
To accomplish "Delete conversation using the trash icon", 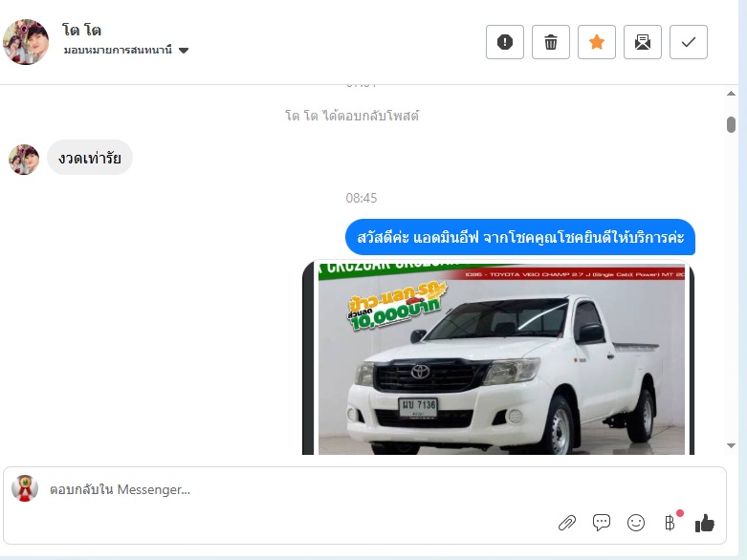I will (x=551, y=42).
